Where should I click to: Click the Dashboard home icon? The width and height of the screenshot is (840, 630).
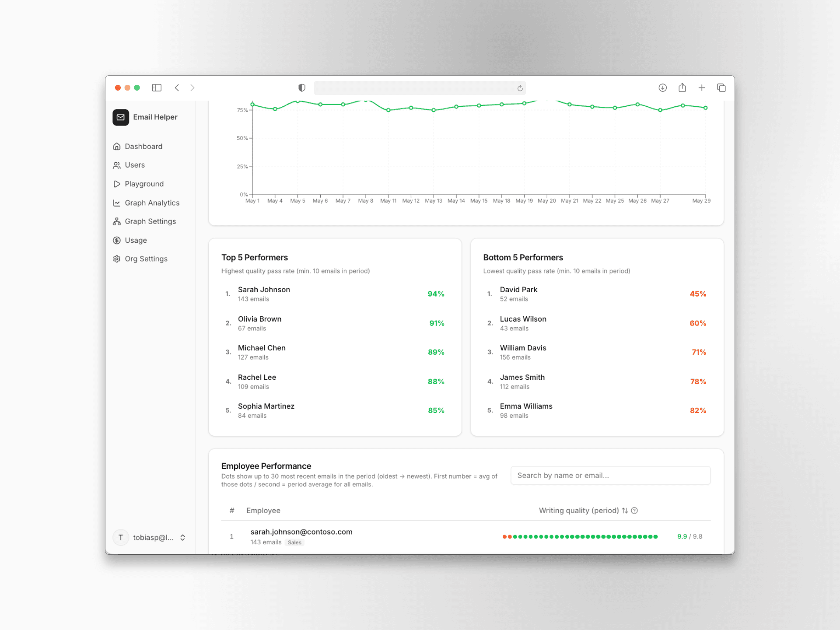pos(117,147)
